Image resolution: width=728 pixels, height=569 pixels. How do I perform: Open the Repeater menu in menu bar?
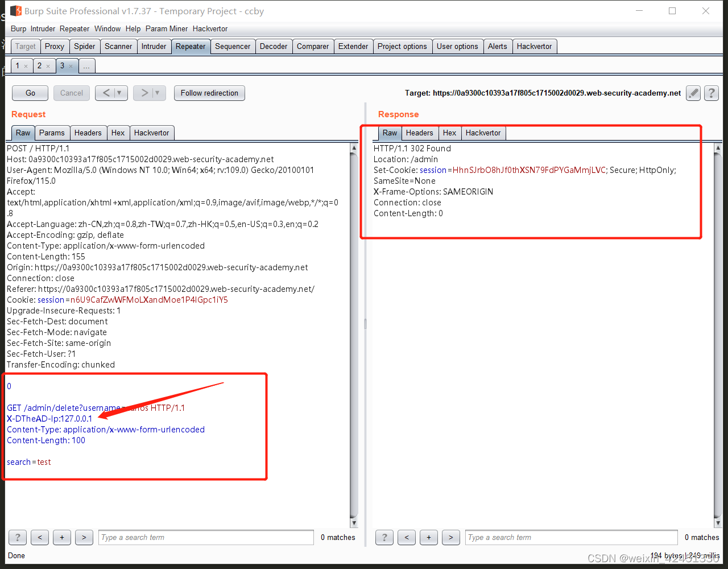[75, 28]
